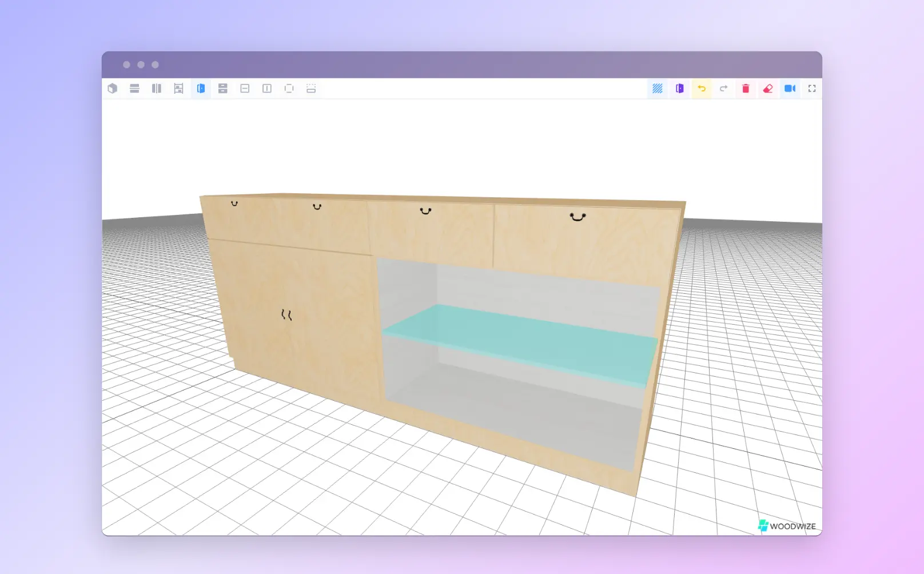The image size is (924, 574).
Task: Select the dashed frame tool
Action: click(289, 89)
